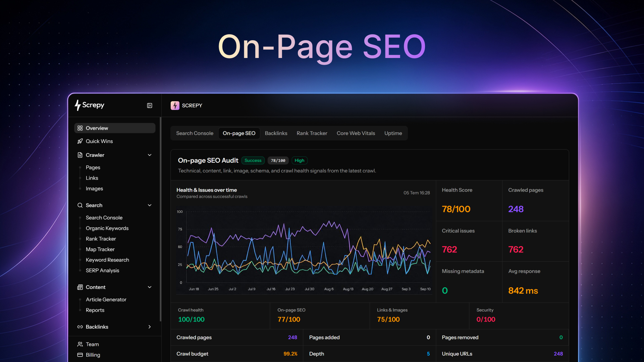Collapse the Content section chevron

[150, 287]
